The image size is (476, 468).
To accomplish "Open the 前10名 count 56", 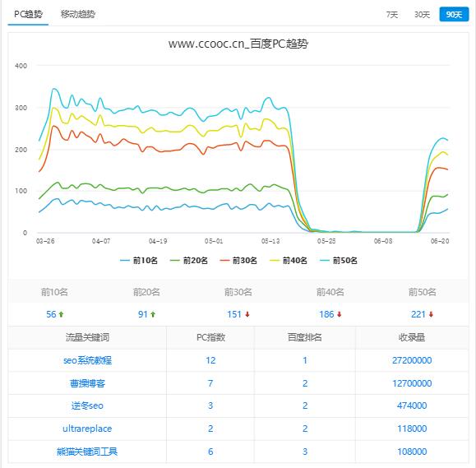I will point(51,314).
